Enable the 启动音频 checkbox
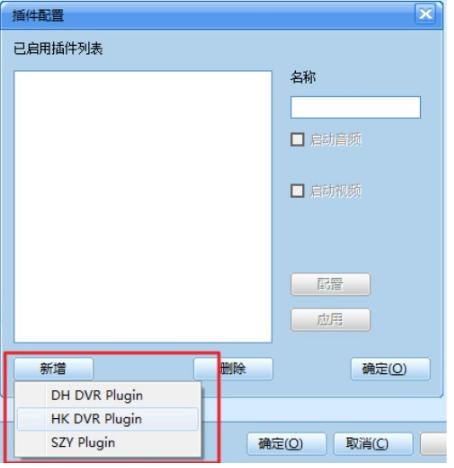The height and width of the screenshot is (468, 454). click(x=297, y=139)
